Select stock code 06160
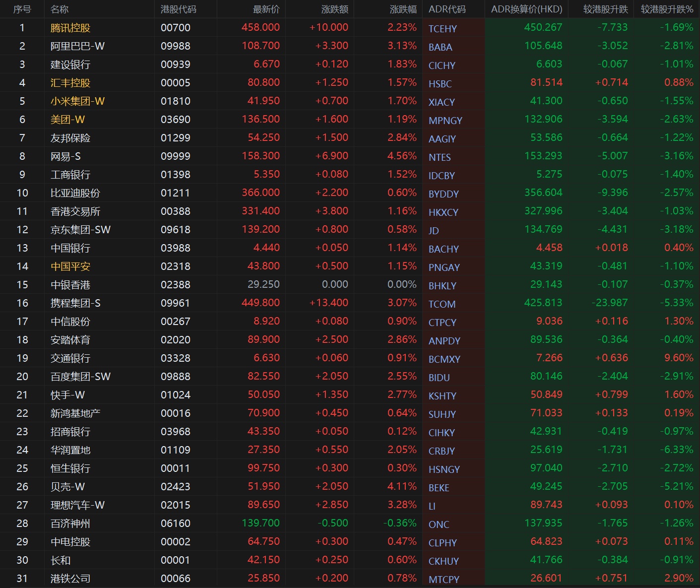 click(x=176, y=523)
